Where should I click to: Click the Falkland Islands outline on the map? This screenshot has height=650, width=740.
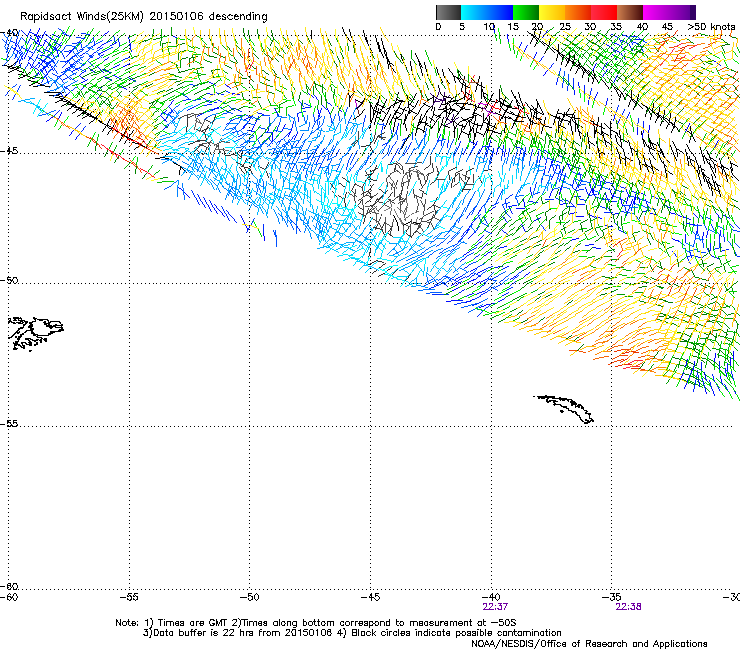(35, 334)
